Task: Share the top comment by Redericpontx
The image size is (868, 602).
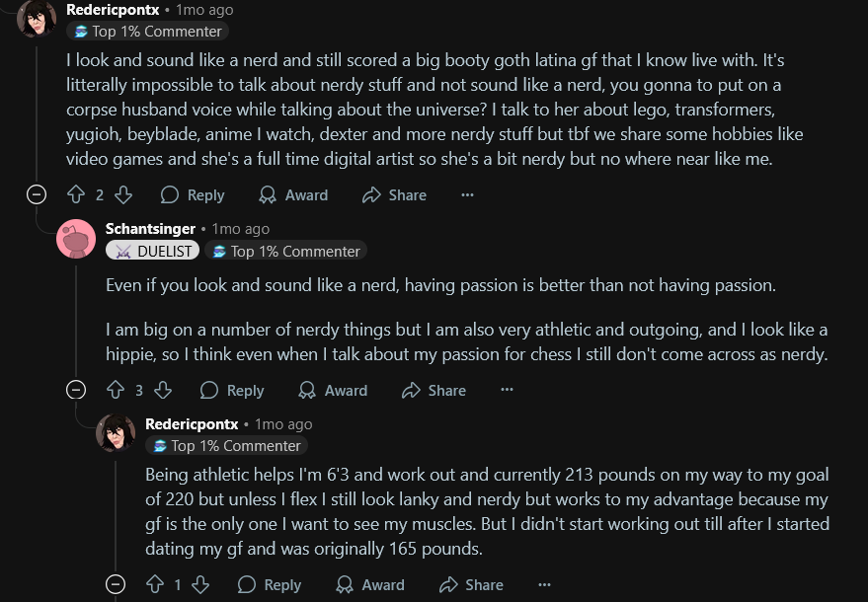Action: (x=394, y=195)
